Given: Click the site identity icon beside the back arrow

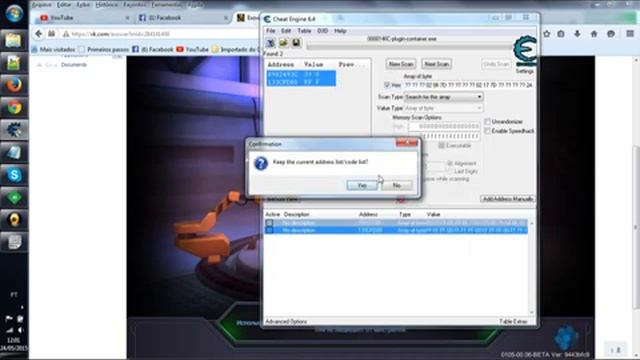Looking at the screenshot, I should click(51, 34).
